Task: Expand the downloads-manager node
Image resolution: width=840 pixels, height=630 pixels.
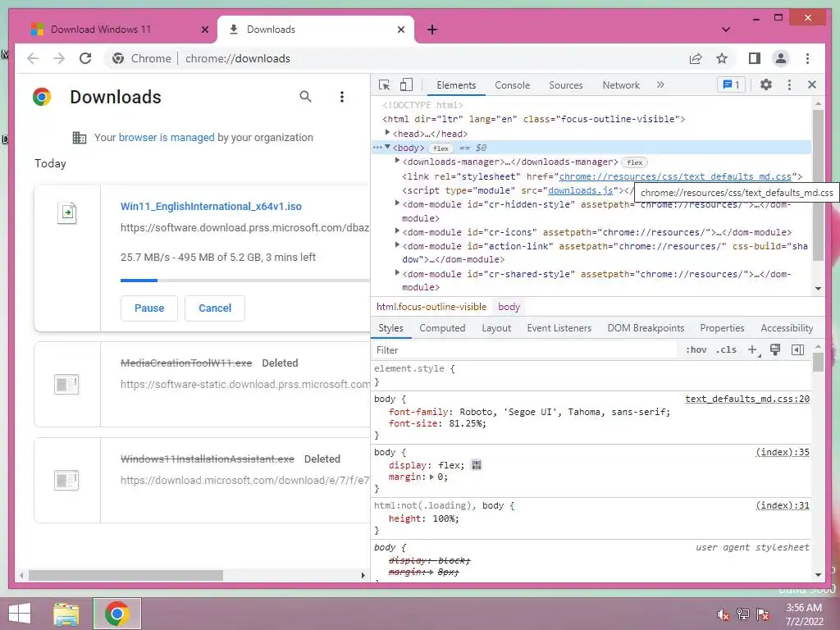Action: [x=397, y=161]
